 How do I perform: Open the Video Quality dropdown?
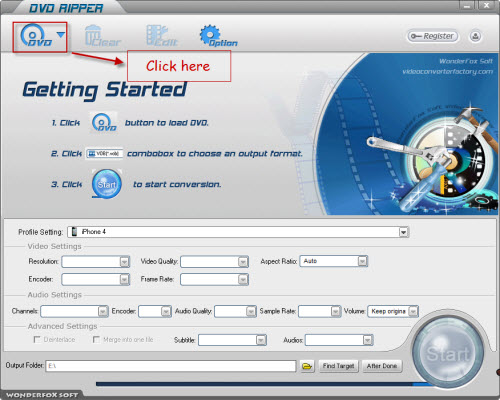click(x=243, y=262)
